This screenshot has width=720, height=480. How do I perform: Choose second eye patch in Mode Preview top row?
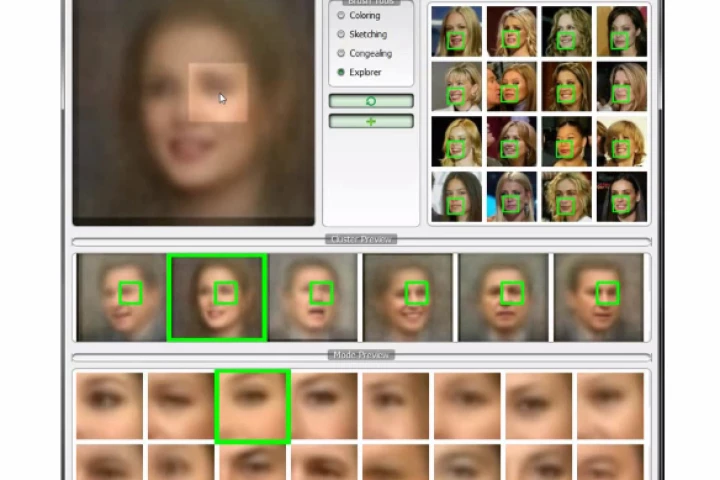pos(181,406)
